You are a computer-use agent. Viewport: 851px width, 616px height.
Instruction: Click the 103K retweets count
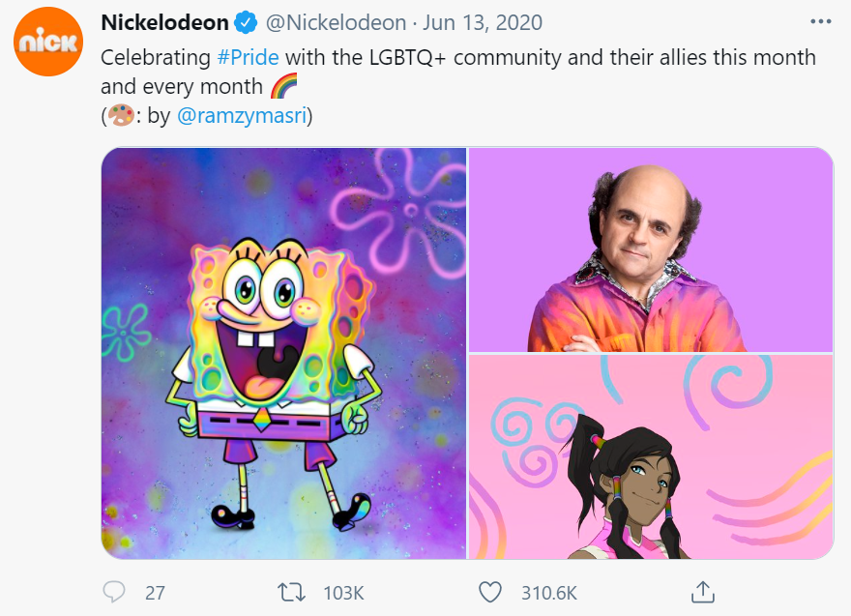coord(342,592)
